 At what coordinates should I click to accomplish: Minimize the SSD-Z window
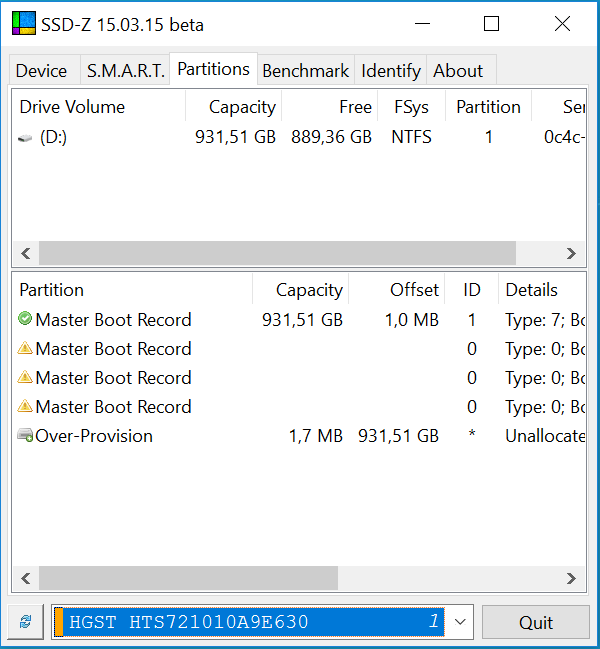tap(422, 24)
